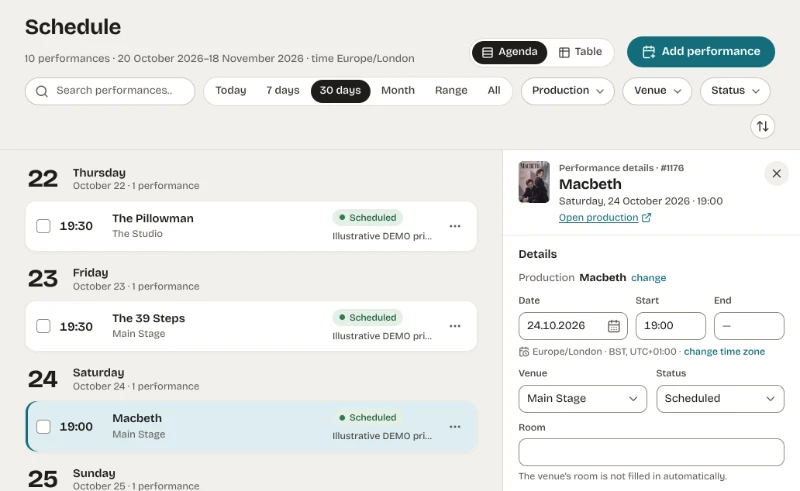This screenshot has width=800, height=491.
Task: Select the Month range tab
Action: coord(398,91)
